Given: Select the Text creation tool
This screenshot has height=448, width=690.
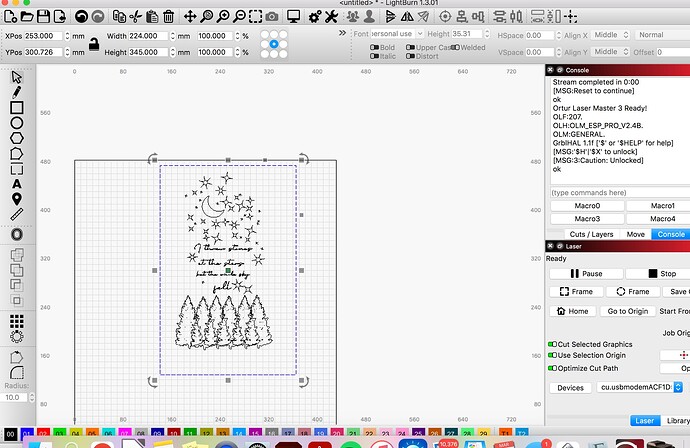Looking at the screenshot, I should (17, 184).
